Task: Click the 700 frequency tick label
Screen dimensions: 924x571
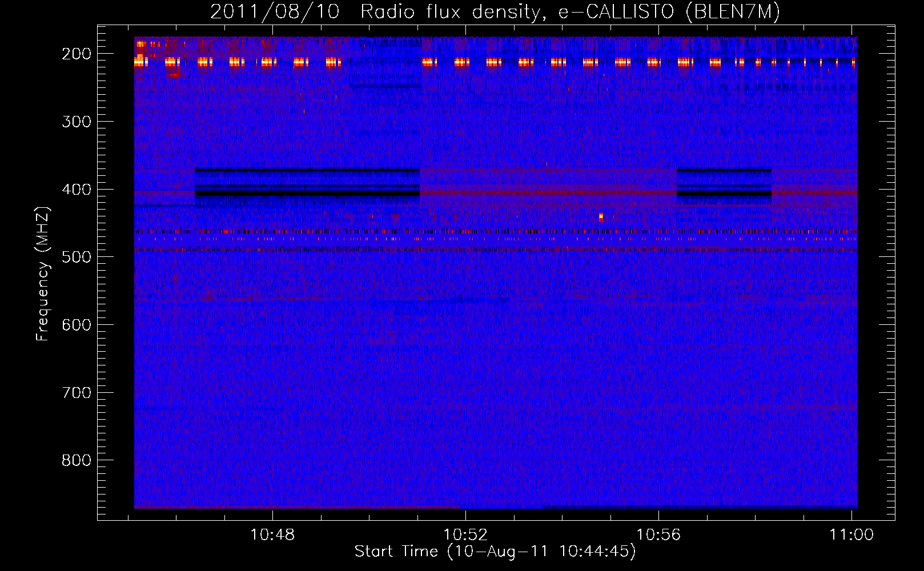Action: click(77, 393)
